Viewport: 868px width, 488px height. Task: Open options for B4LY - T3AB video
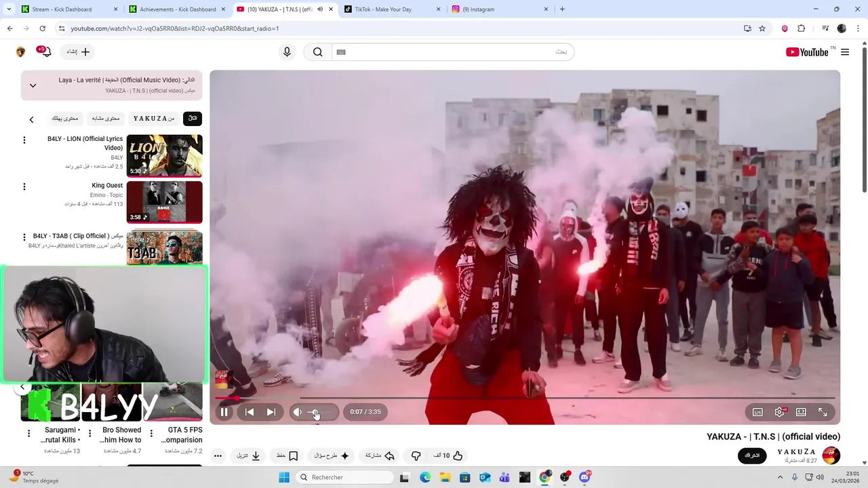(24, 237)
